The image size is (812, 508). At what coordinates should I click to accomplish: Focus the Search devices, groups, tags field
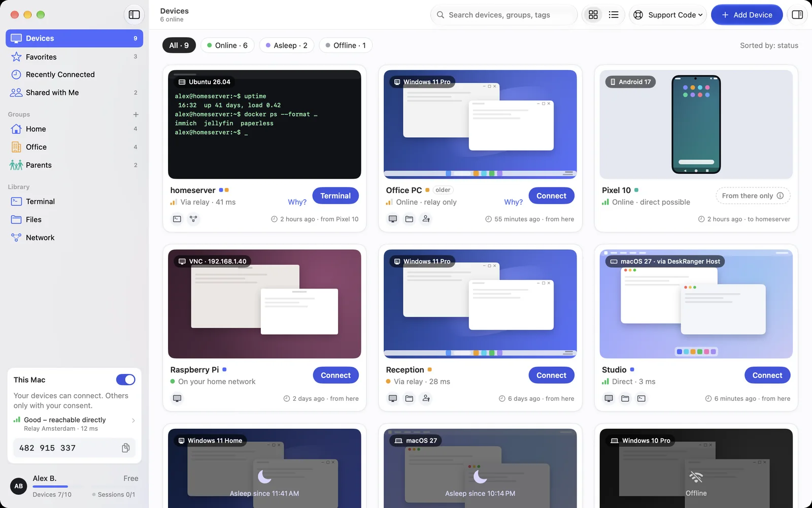coord(504,15)
